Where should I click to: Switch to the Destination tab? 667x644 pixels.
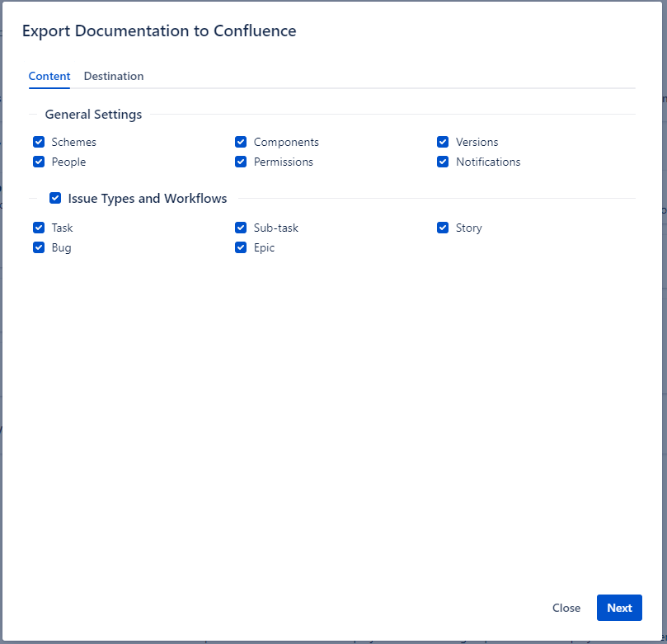[x=114, y=76]
